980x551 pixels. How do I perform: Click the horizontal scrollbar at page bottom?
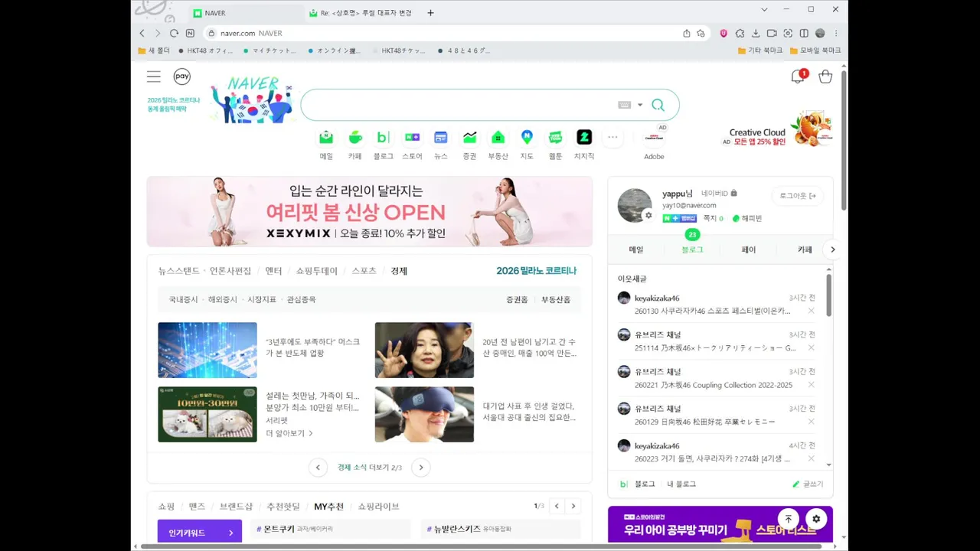pos(481,546)
